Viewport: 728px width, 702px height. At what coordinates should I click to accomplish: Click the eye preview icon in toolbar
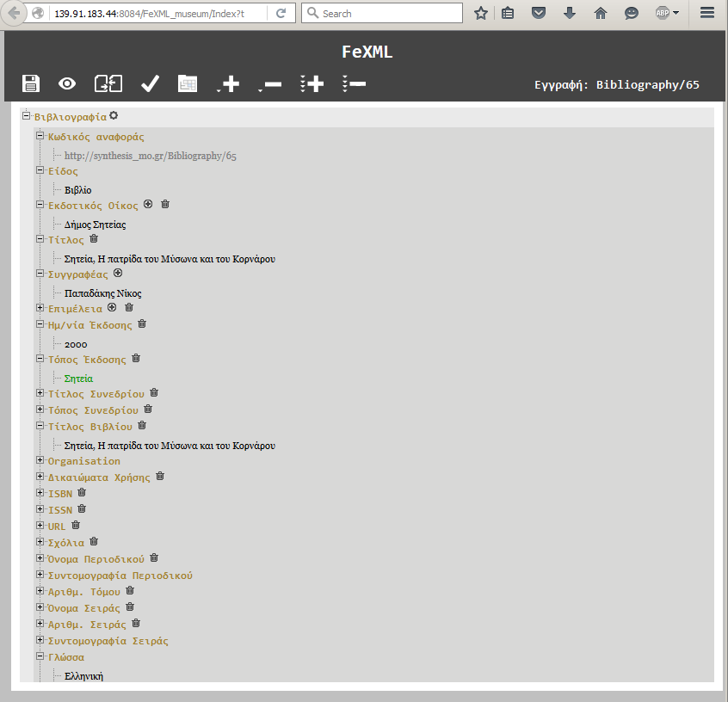pos(67,83)
